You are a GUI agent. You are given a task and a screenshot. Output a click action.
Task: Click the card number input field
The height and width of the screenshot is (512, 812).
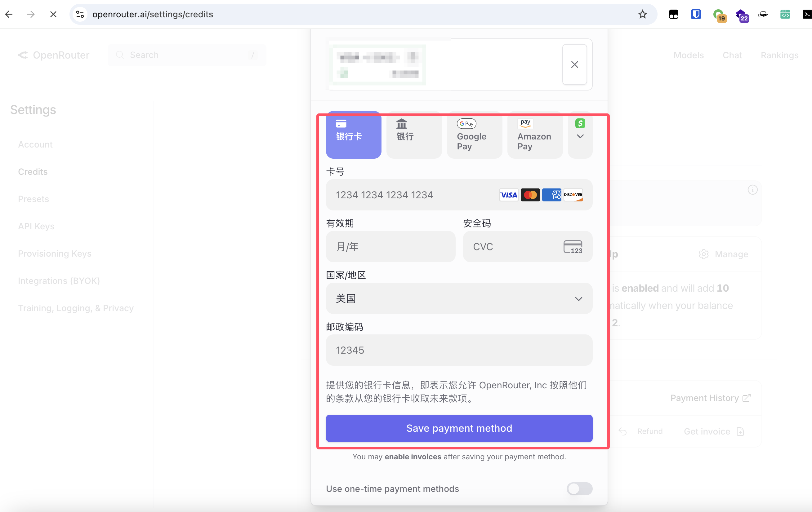coord(459,195)
